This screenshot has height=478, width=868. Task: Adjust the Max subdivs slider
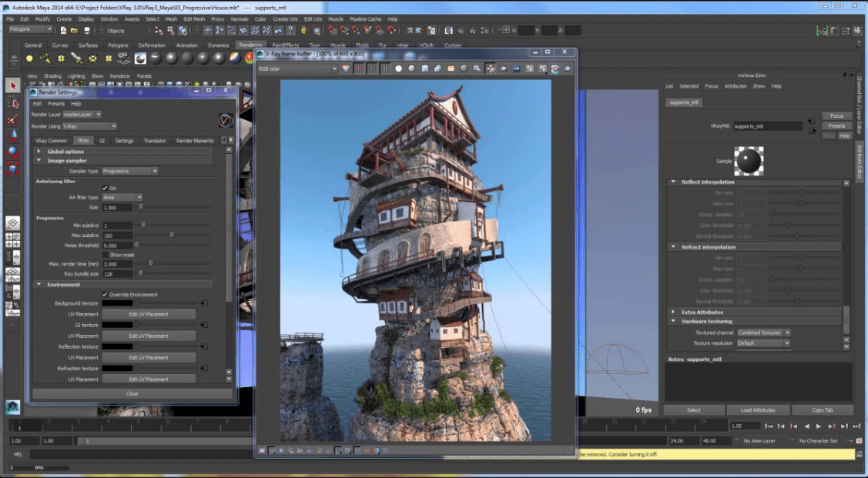pos(171,235)
